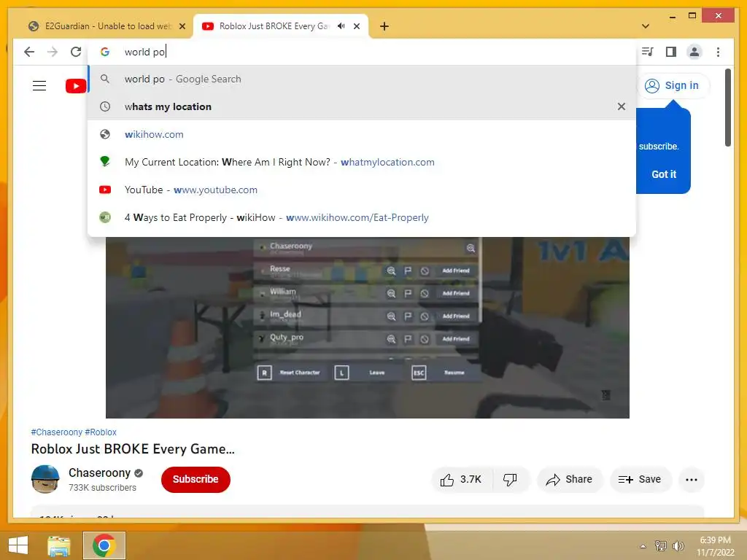747x560 pixels.
Task: Click the '733K subscribers' text
Action: pos(102,488)
